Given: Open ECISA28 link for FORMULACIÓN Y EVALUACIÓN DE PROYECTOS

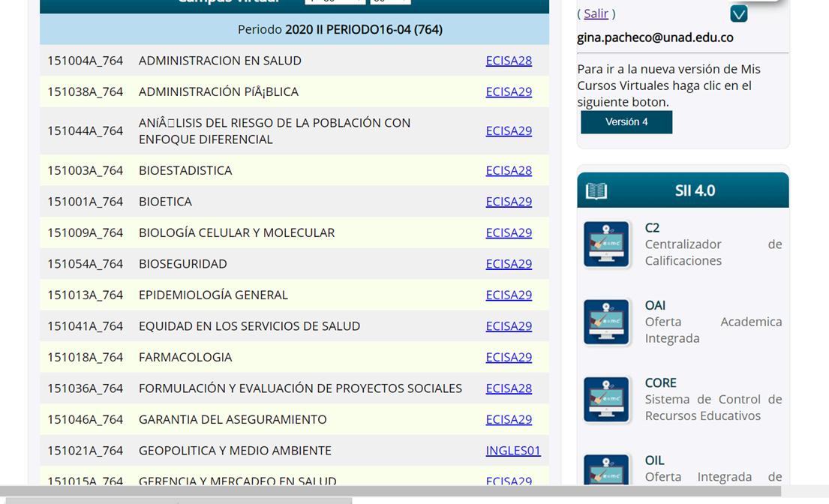Looking at the screenshot, I should click(x=509, y=388).
